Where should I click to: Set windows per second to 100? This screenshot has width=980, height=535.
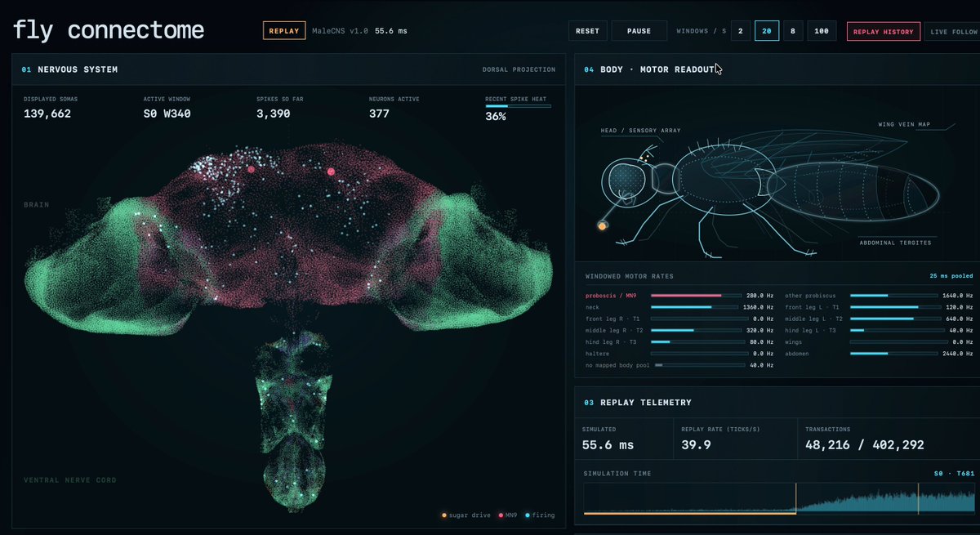click(x=821, y=31)
